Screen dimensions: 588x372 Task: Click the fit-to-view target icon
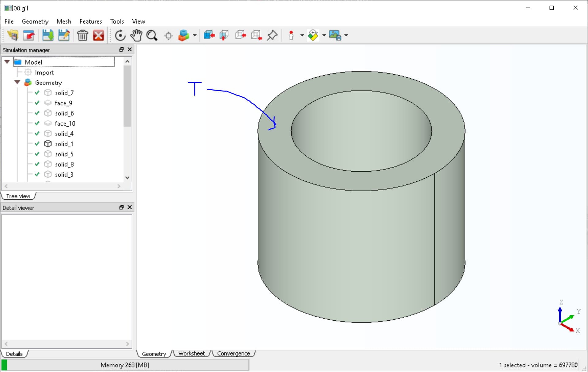tap(168, 36)
